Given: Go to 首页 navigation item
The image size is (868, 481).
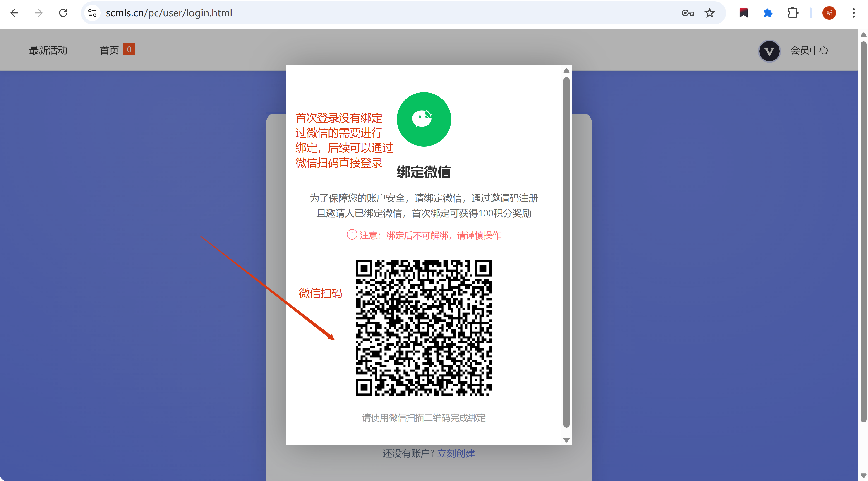Looking at the screenshot, I should pos(109,50).
